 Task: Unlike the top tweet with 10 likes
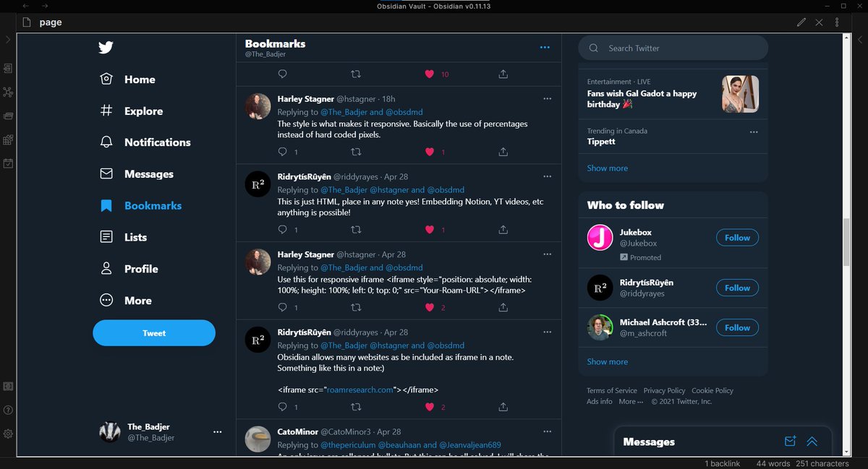pos(429,74)
